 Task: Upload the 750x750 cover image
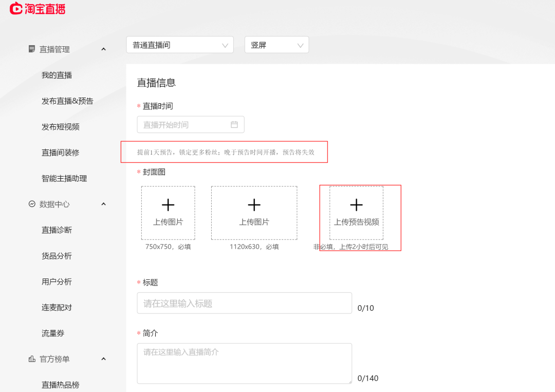point(168,213)
